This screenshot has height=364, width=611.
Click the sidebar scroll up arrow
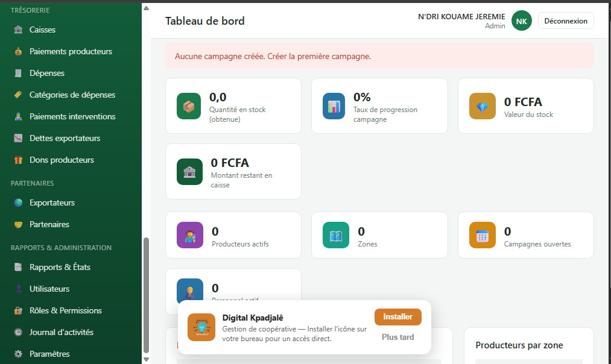[146, 8]
